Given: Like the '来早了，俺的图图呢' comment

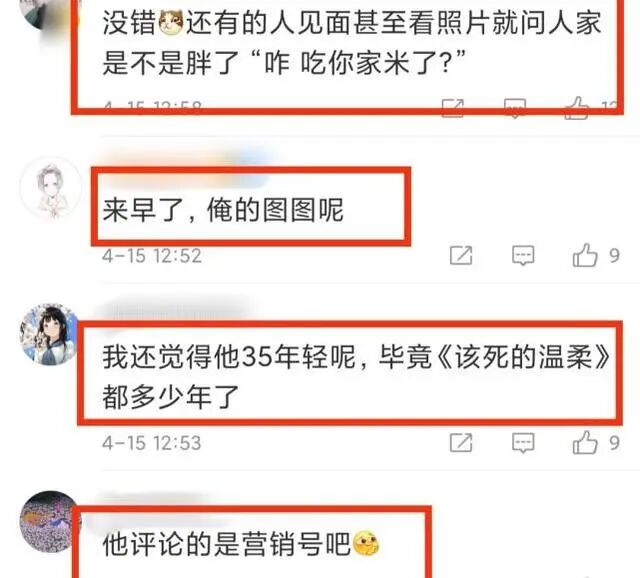Looking at the screenshot, I should click(x=584, y=255).
